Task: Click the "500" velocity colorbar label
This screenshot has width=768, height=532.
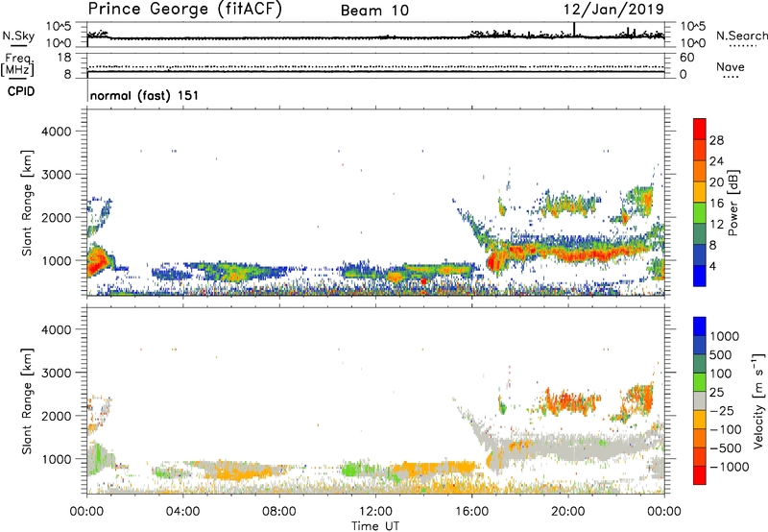Action: coord(722,355)
